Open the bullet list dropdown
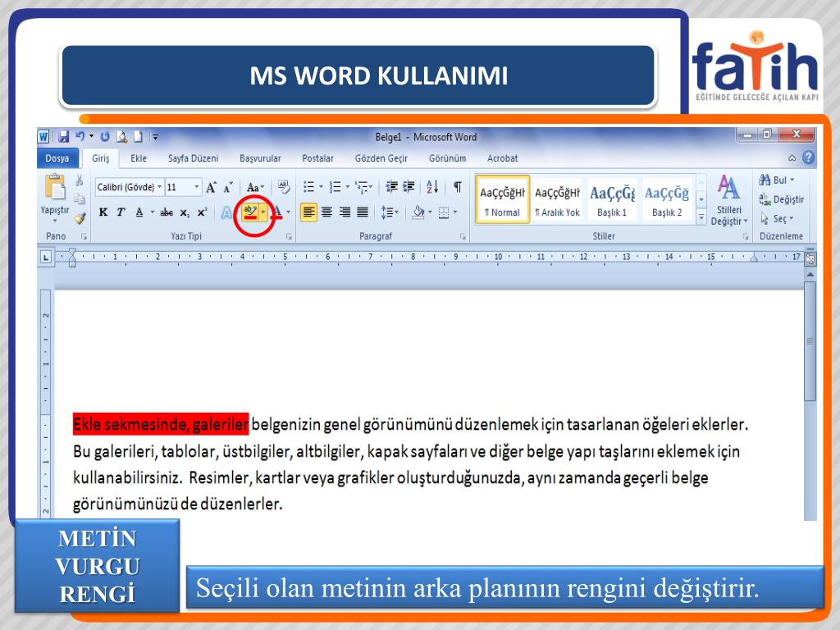This screenshot has height=630, width=840. point(321,187)
